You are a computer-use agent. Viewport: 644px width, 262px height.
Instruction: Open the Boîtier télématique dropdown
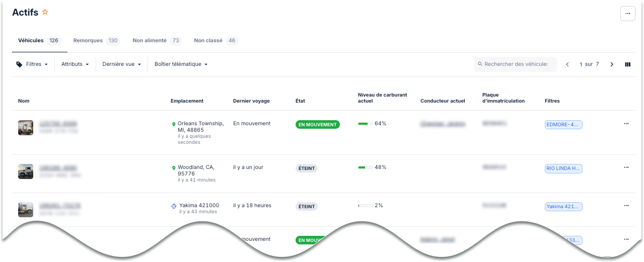tap(181, 64)
